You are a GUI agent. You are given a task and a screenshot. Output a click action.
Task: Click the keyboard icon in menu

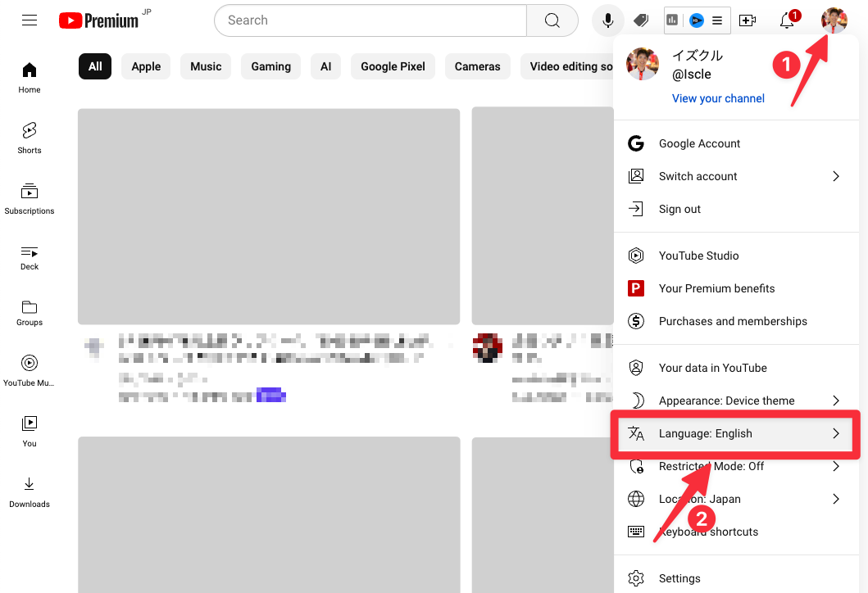coord(636,532)
